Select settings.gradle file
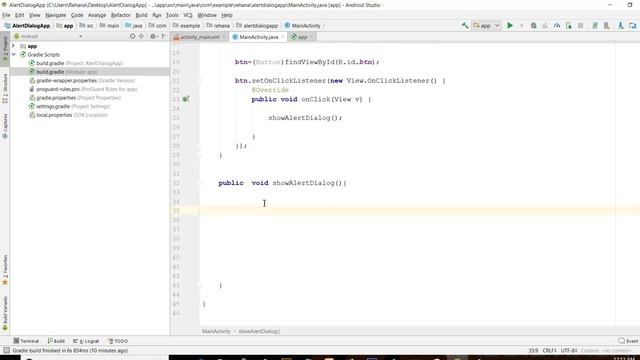 pyautogui.click(x=69, y=106)
